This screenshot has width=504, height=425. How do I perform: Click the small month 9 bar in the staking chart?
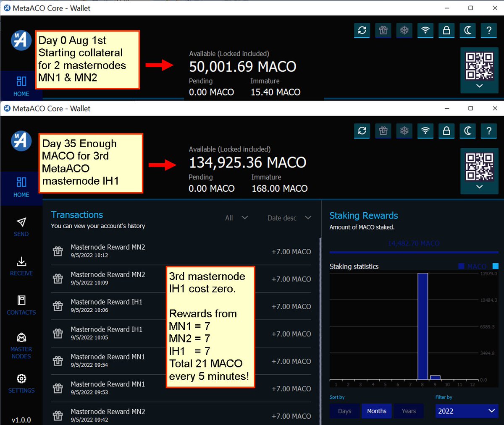coord(435,378)
